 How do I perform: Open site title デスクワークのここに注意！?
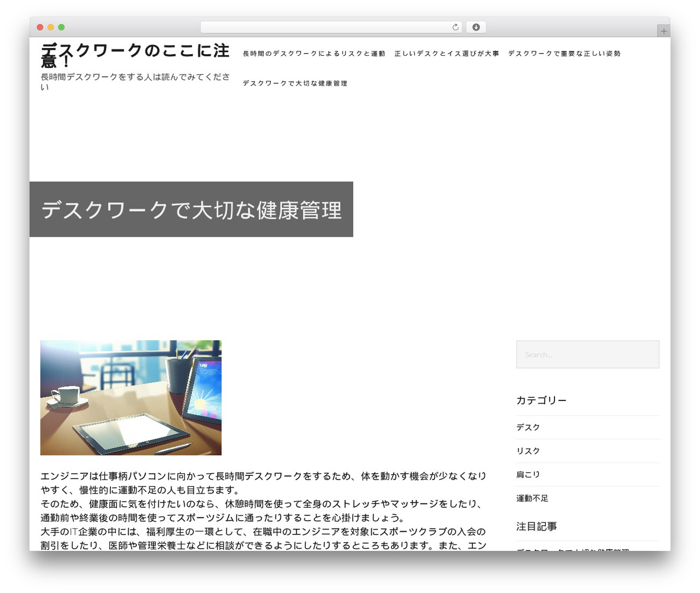pos(135,55)
